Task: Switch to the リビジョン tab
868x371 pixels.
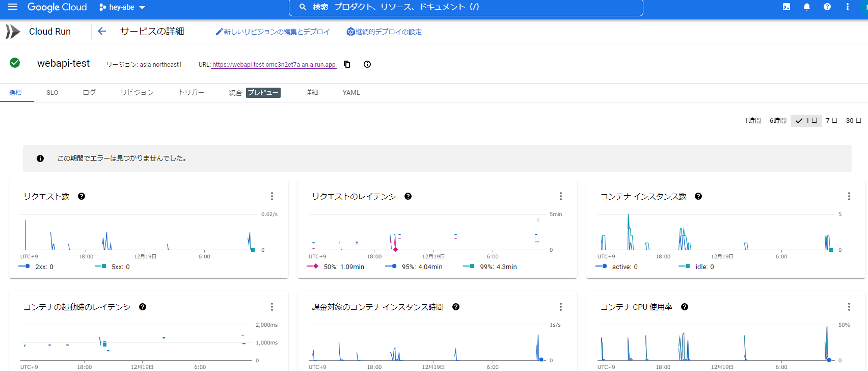Action: tap(137, 93)
